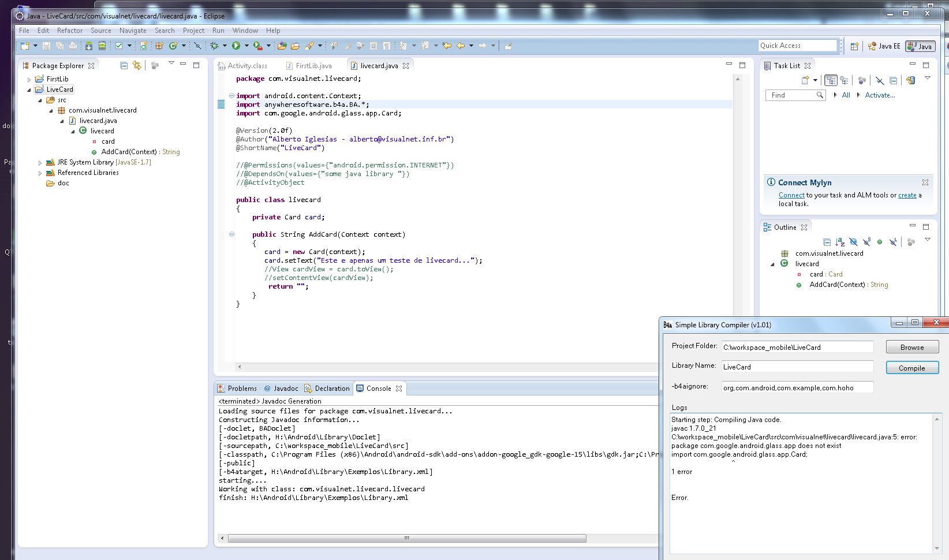
Task: Click the Debug bug icon
Action: [x=214, y=46]
